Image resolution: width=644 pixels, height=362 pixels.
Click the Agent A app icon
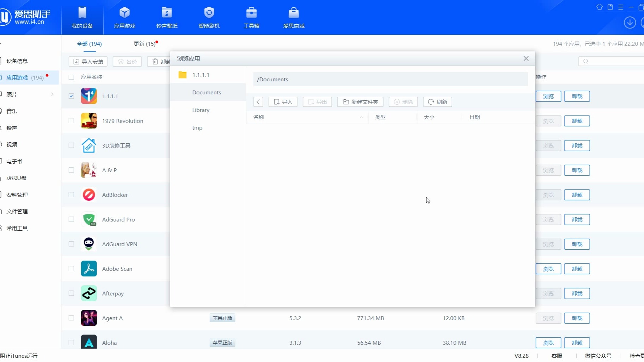click(x=89, y=318)
